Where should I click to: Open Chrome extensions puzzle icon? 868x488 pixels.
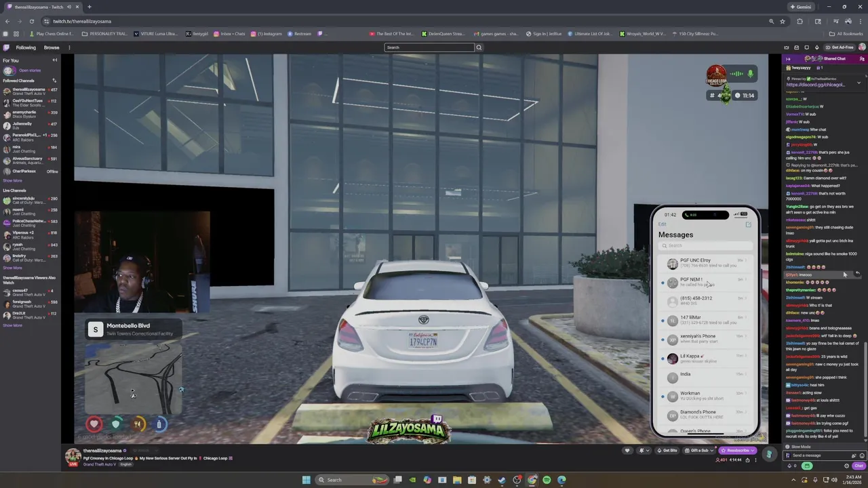(x=800, y=21)
